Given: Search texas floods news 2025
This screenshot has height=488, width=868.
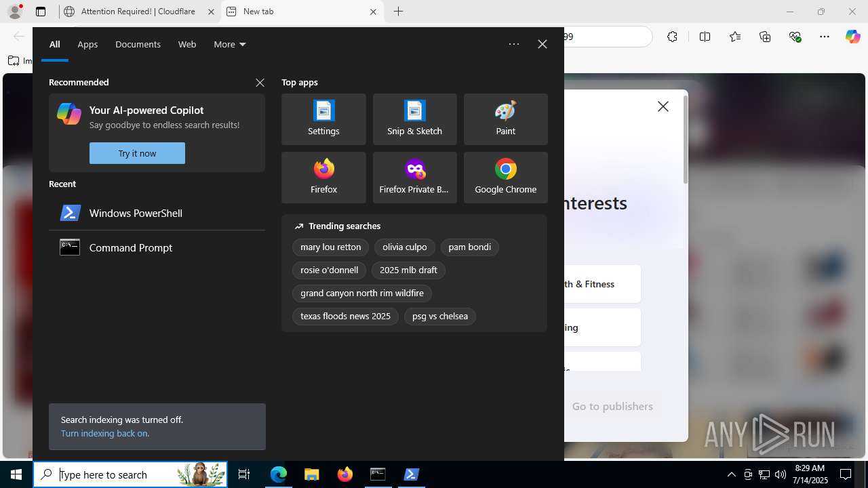Looking at the screenshot, I should point(345,316).
